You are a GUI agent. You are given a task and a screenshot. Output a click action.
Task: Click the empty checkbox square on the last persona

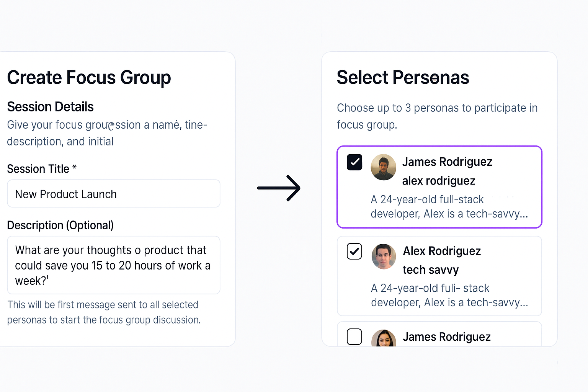point(354,336)
